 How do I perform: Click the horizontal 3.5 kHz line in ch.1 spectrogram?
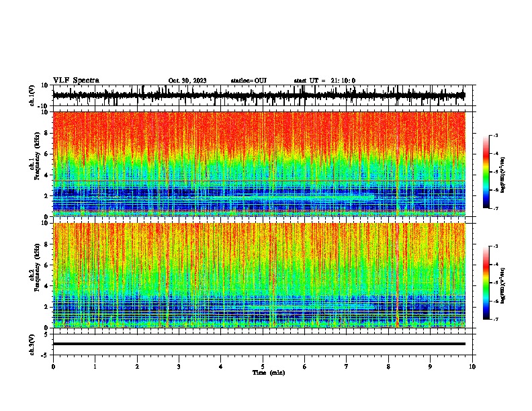pyautogui.click(x=259, y=181)
